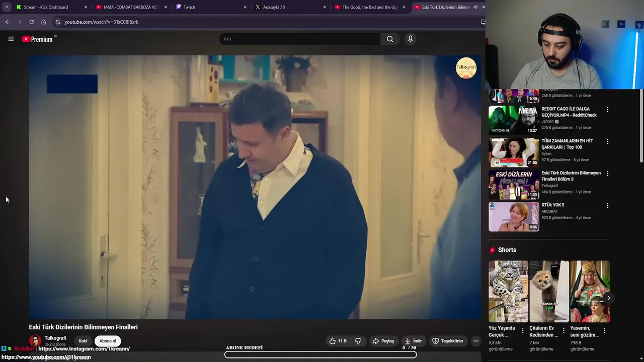This screenshot has width=644, height=362.
Task: Open Çıtaların Ev Kedisinden Short thumbnail
Action: [x=549, y=291]
